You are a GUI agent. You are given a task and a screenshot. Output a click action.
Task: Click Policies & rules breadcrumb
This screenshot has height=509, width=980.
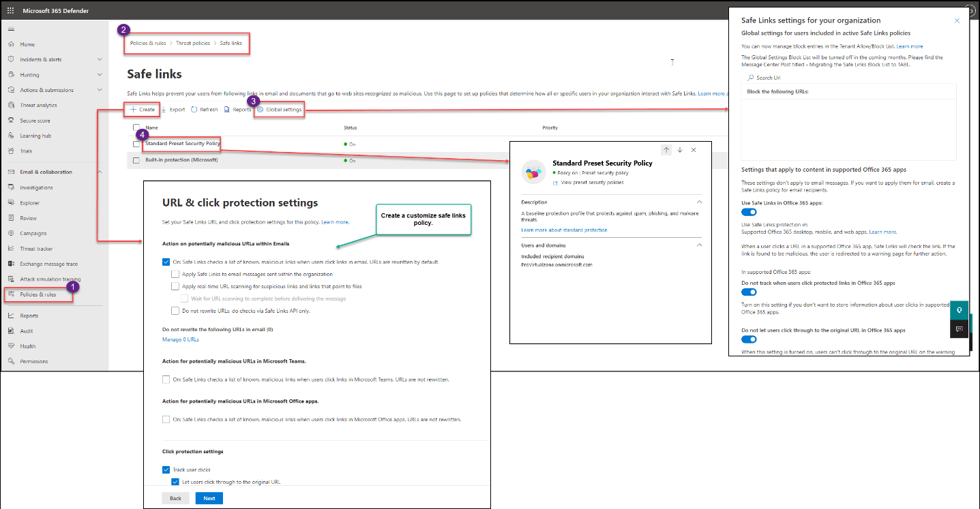pos(148,43)
